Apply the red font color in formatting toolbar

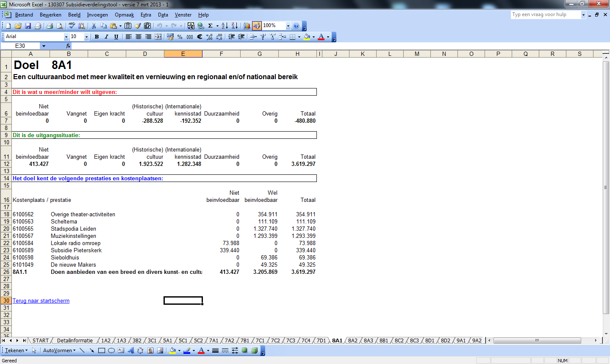(321, 37)
